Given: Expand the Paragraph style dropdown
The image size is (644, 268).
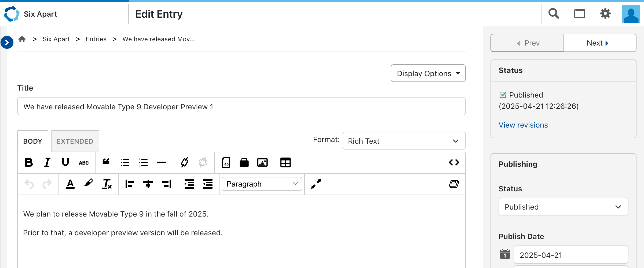Looking at the screenshot, I should (x=262, y=184).
